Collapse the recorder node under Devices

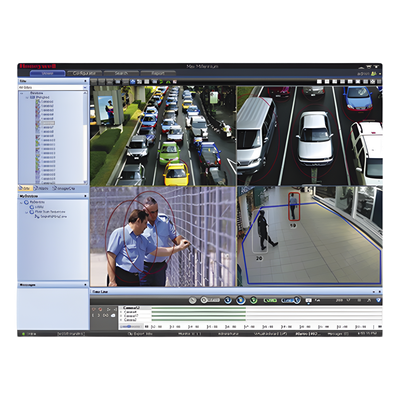click(x=27, y=97)
